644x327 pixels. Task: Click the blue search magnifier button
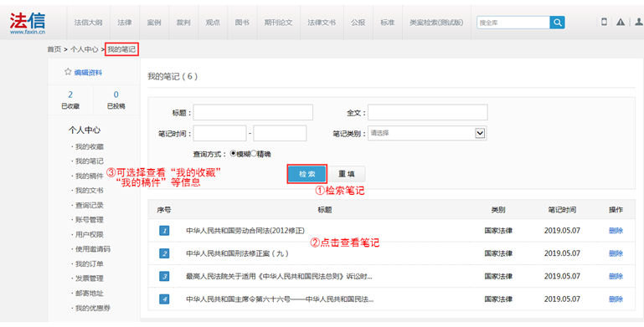click(x=557, y=23)
